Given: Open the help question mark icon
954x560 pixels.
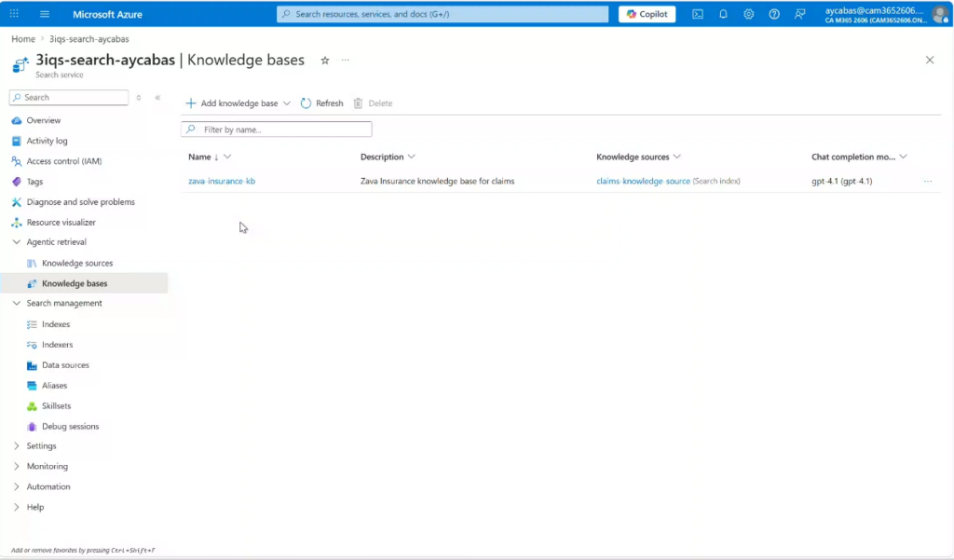Looking at the screenshot, I should (x=774, y=14).
